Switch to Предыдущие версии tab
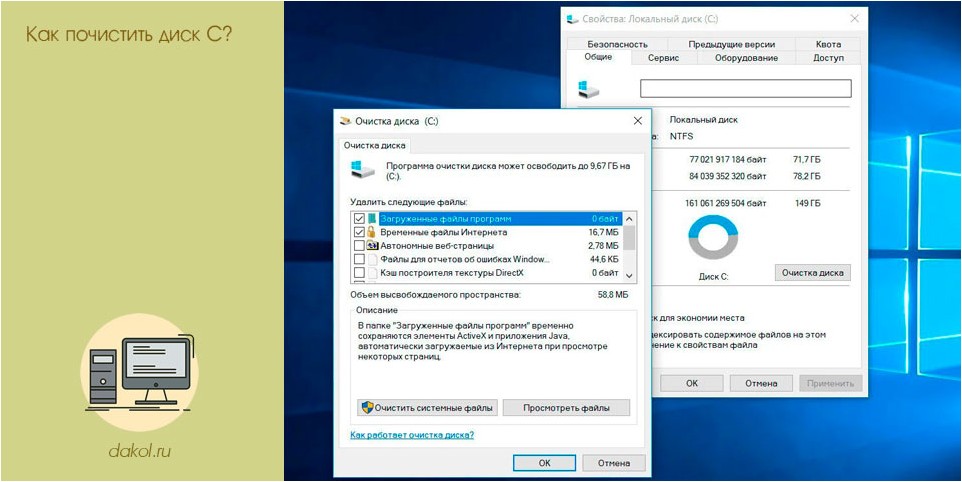Screen dimensions: 962x482 [731, 44]
